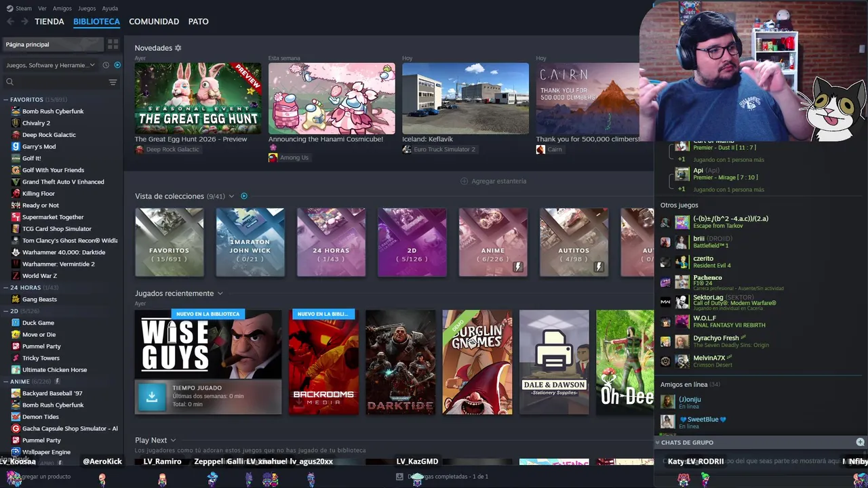868x488 pixels.
Task: Open the Iceland: Keflavík news card
Action: 465,99
